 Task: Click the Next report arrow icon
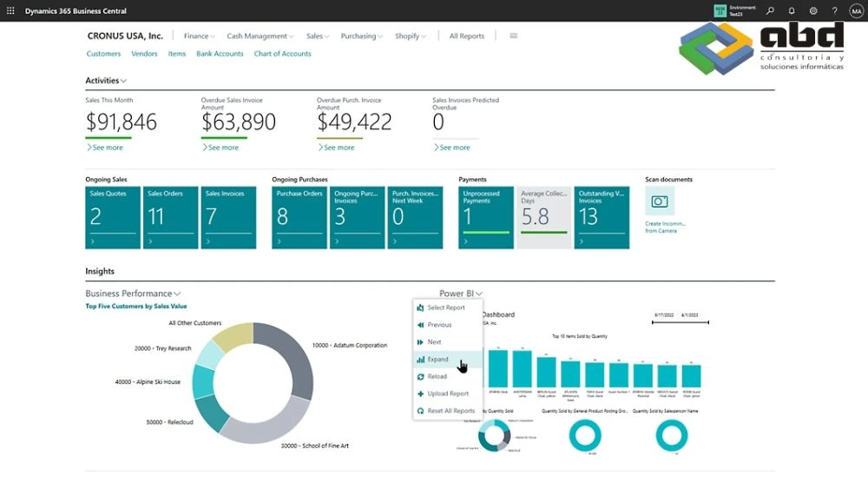tap(420, 342)
